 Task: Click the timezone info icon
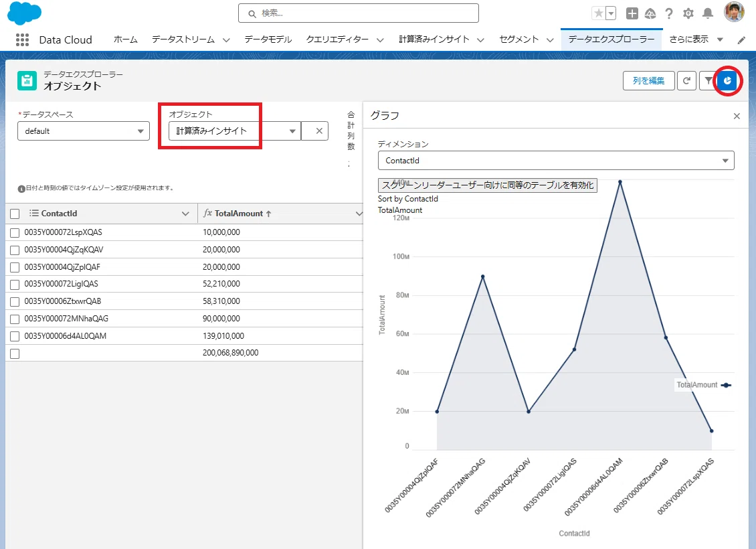click(x=21, y=189)
